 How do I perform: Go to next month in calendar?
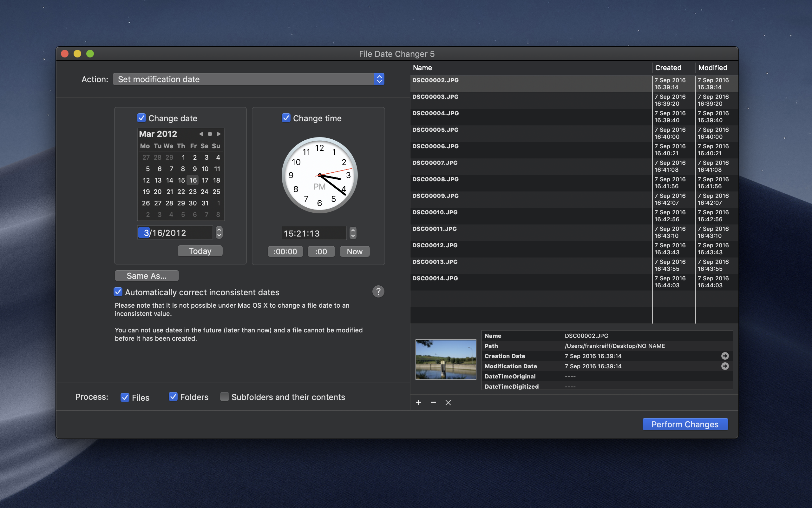click(x=219, y=134)
